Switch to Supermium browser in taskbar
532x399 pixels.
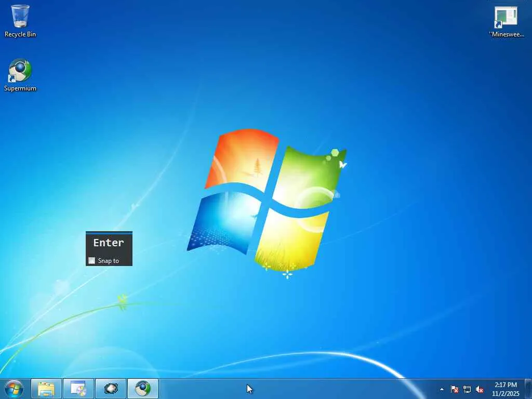pyautogui.click(x=143, y=389)
